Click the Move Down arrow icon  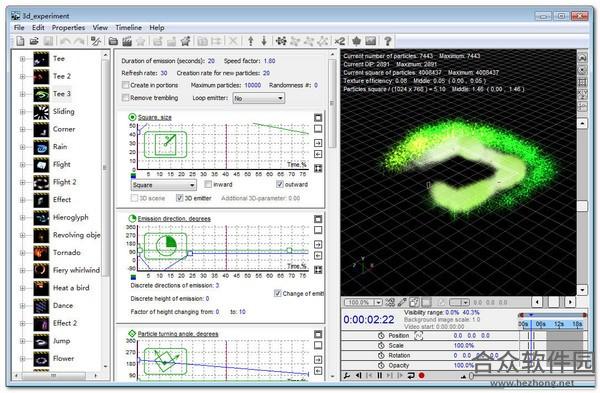click(264, 41)
